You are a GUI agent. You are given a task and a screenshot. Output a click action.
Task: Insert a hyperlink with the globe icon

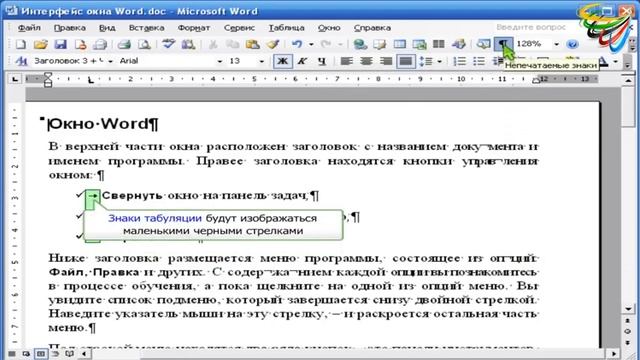click(360, 44)
